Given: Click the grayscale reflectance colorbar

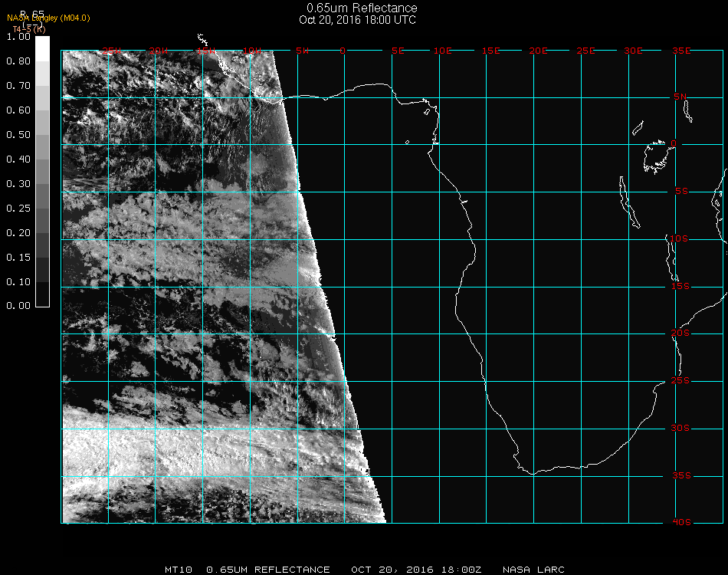Looking at the screenshot, I should [x=42, y=172].
